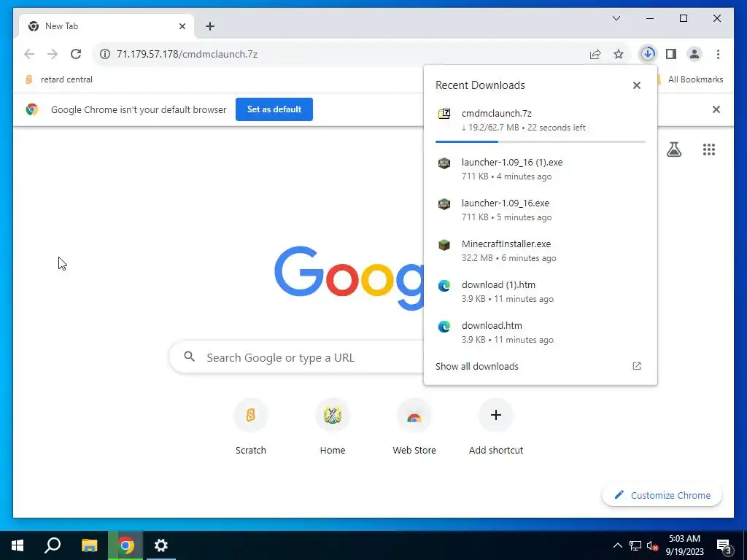Open a new tab with plus button
The image size is (747, 560).
pos(210,26)
